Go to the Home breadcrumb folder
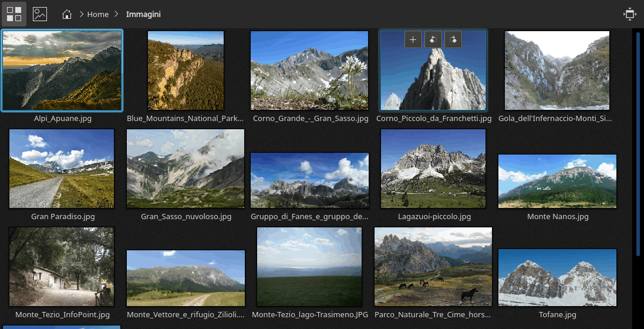644x329 pixels. pos(98,14)
